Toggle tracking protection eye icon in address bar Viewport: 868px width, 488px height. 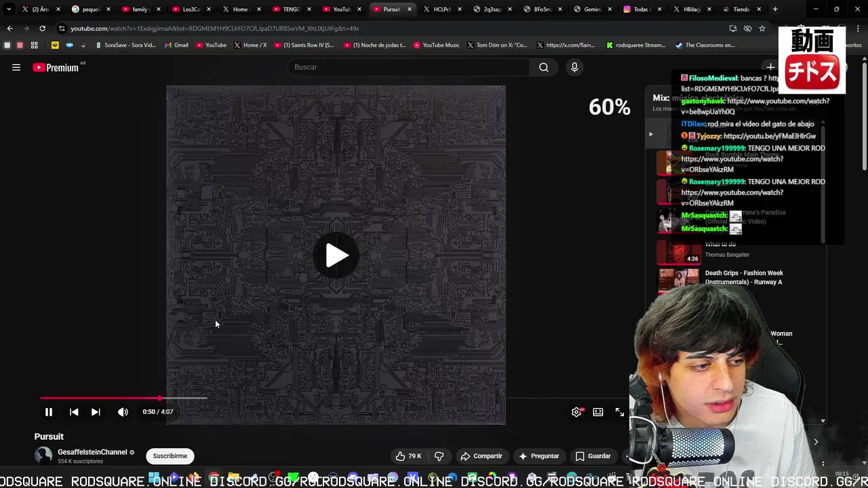pos(747,28)
